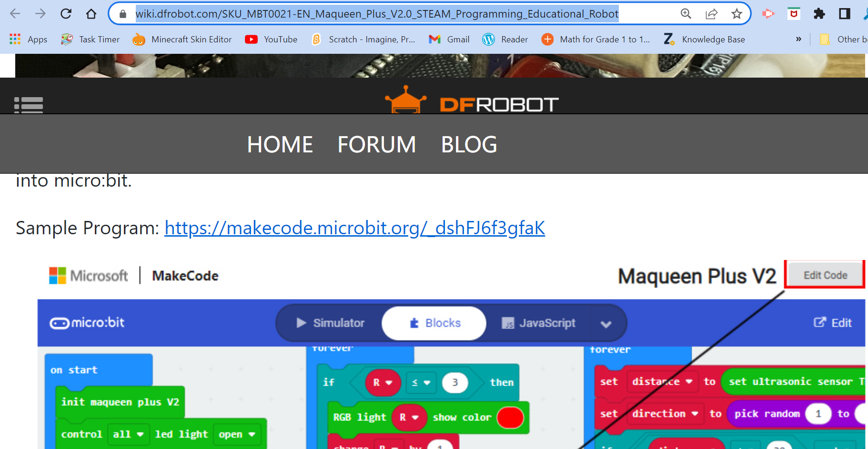This screenshot has height=449, width=868.
Task: Click the red color swatch in RGB light block
Action: pos(510,418)
